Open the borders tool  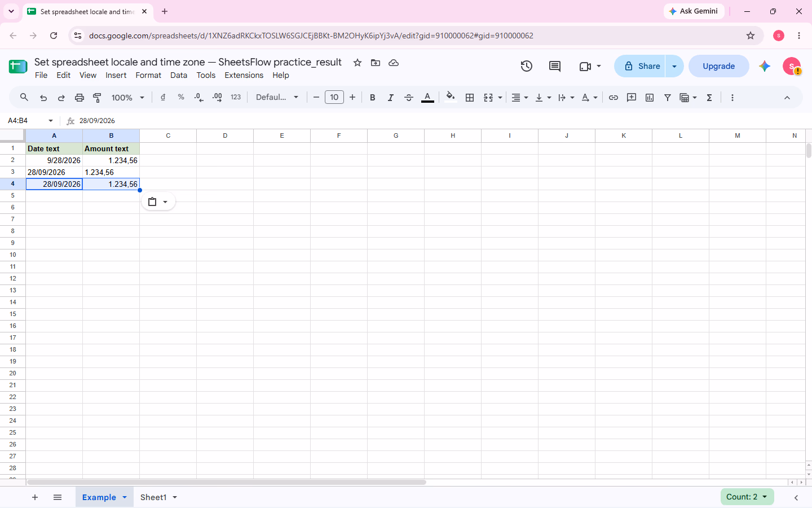(x=470, y=98)
